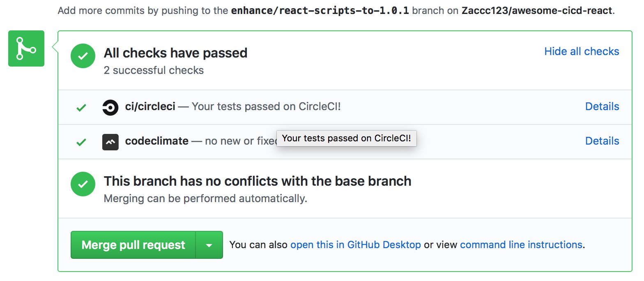Viewport: 644px width, 281px height.
Task: Click the ci/circleci check name
Action: (x=150, y=106)
